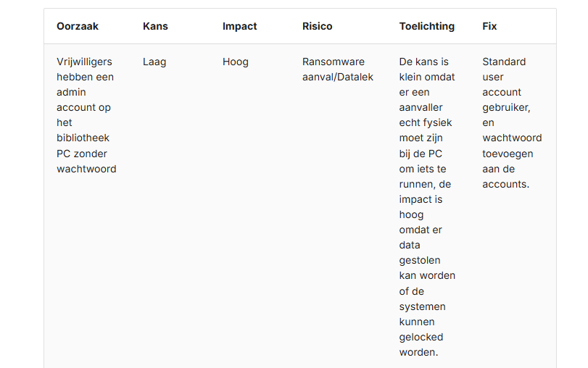
Task: Click the word Vrijwilligers in Oorzaak cell
Action: pos(84,62)
